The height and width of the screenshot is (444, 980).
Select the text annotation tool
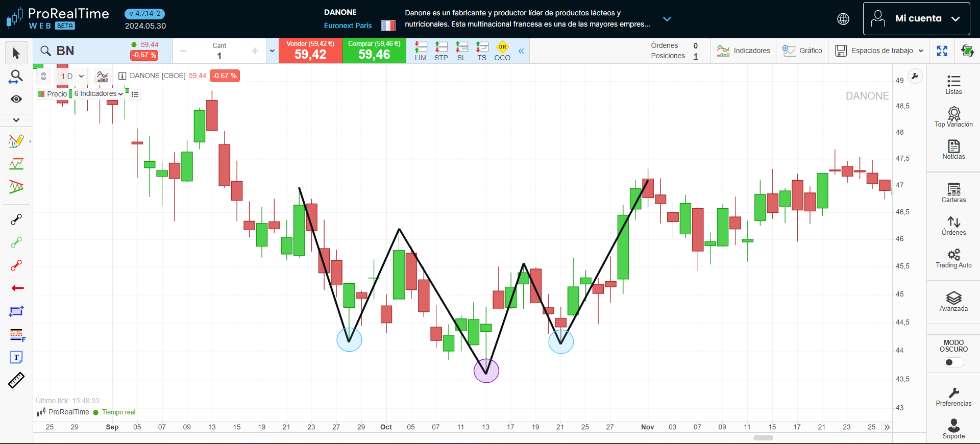click(16, 357)
